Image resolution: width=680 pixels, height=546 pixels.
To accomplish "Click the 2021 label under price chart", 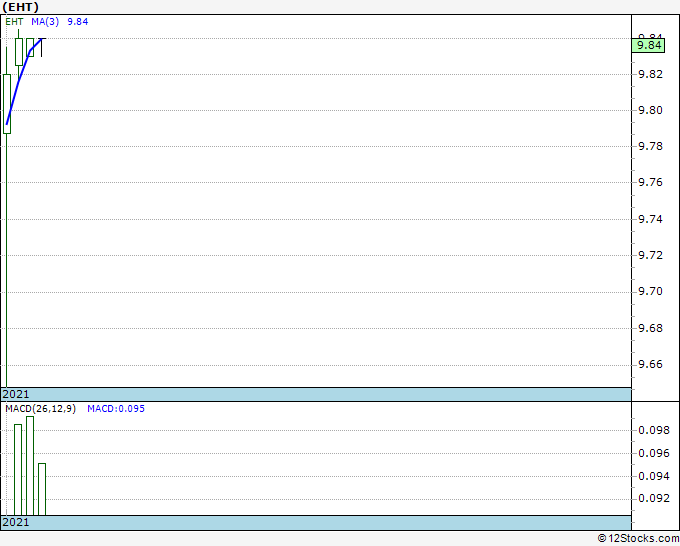I will point(16,395).
